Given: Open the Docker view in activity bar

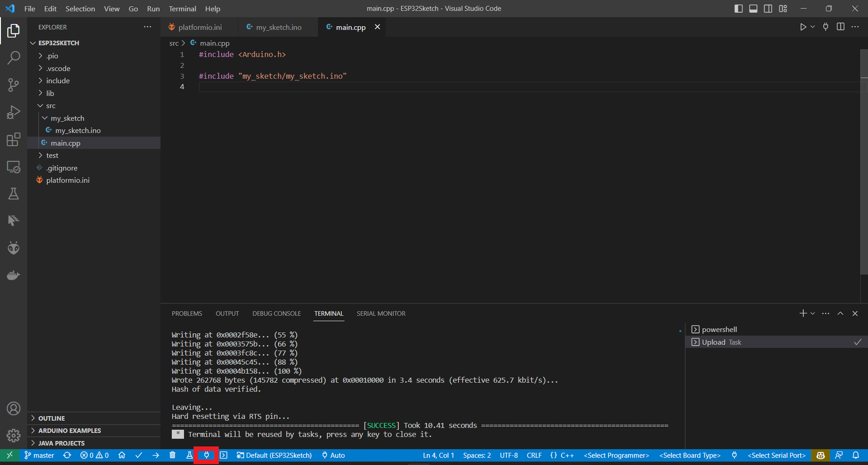Looking at the screenshot, I should (x=14, y=275).
